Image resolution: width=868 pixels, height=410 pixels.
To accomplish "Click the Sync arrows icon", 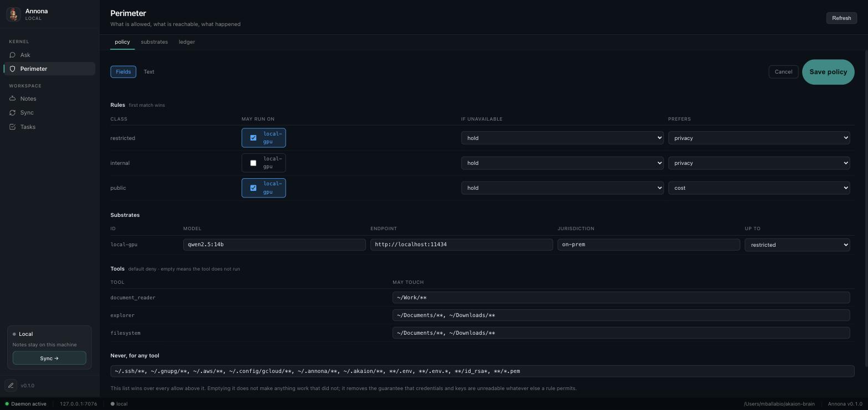I will (12, 112).
